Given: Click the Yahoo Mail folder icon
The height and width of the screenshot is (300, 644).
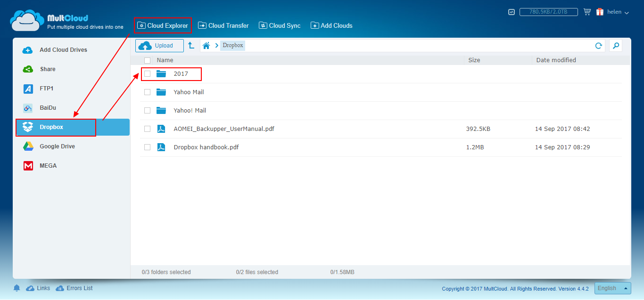Looking at the screenshot, I should tap(161, 92).
